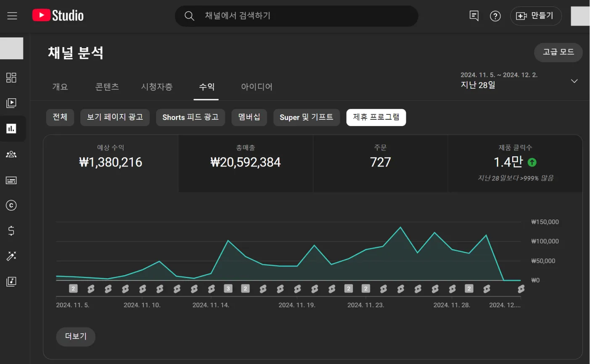Toggle the 보기 페이지 광고 filter
The image size is (590, 364).
114,117
